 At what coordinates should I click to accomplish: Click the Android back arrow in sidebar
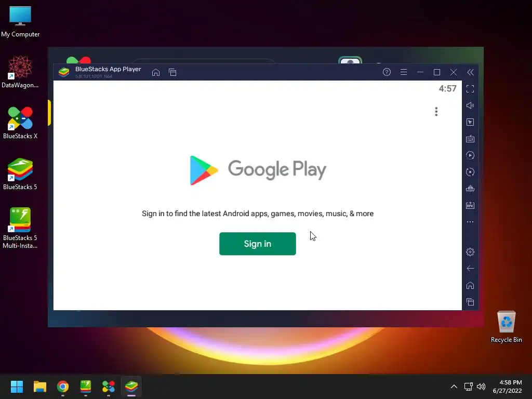pos(470,269)
